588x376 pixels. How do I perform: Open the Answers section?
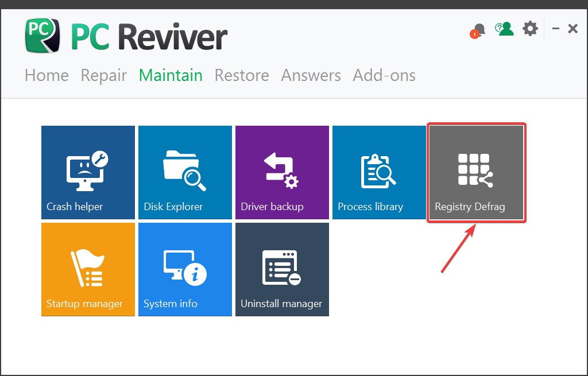[x=311, y=75]
